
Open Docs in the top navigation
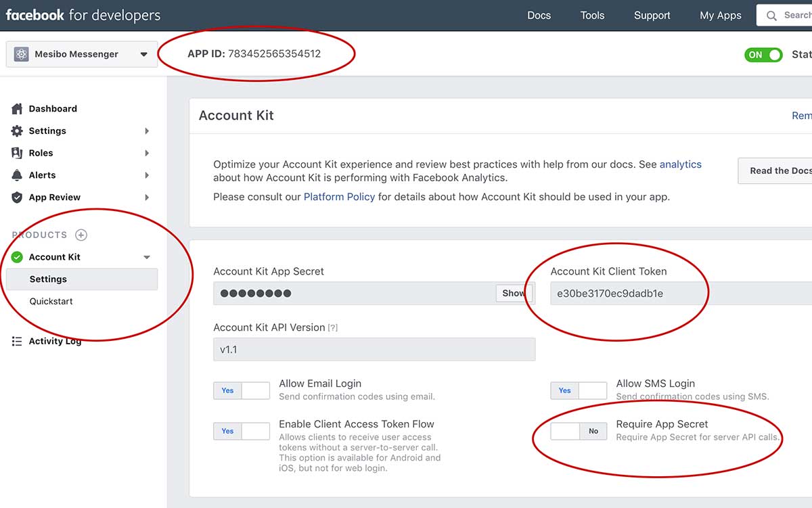click(539, 16)
